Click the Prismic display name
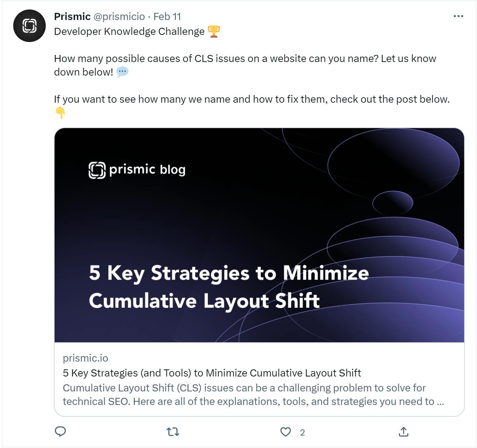477x448 pixels. pos(72,16)
